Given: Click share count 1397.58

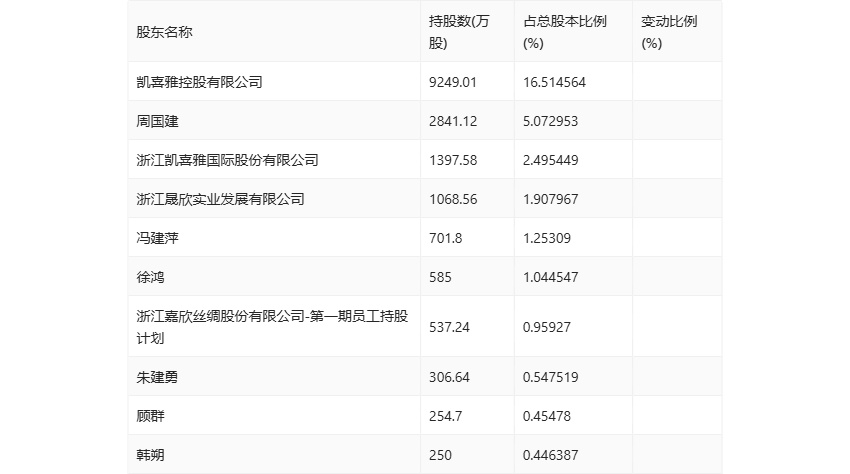Looking at the screenshot, I should point(453,160).
